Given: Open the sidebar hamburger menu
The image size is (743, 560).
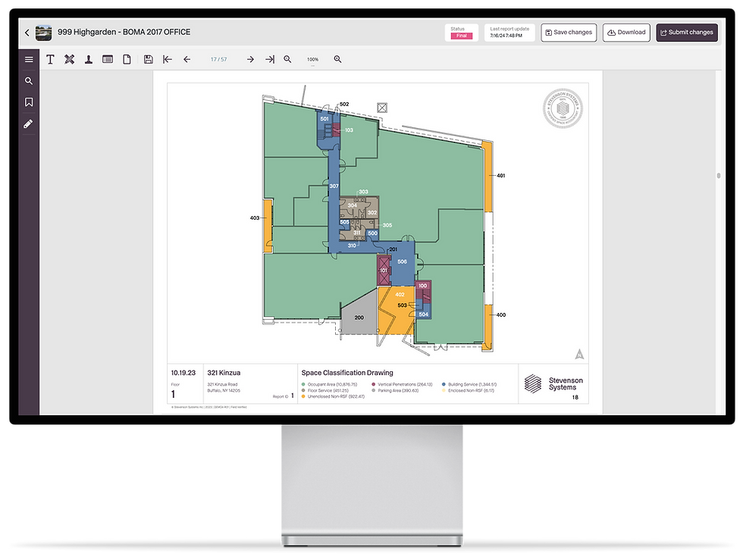Looking at the screenshot, I should tap(29, 59).
